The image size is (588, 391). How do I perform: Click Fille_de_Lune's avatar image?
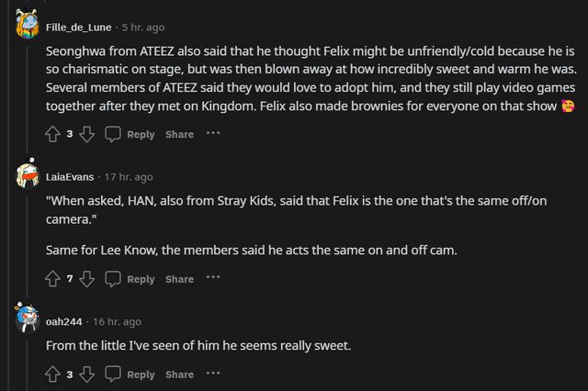(28, 25)
